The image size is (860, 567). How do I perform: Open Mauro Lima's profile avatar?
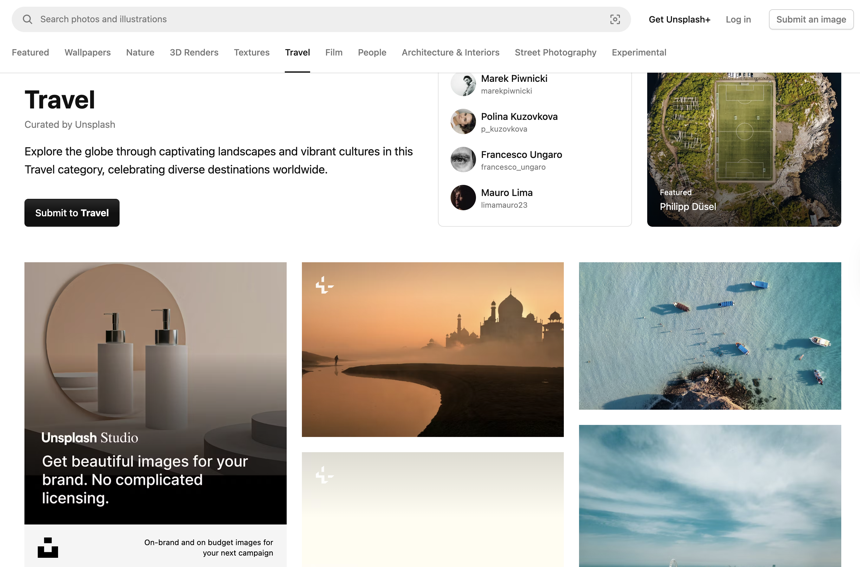tap(463, 198)
